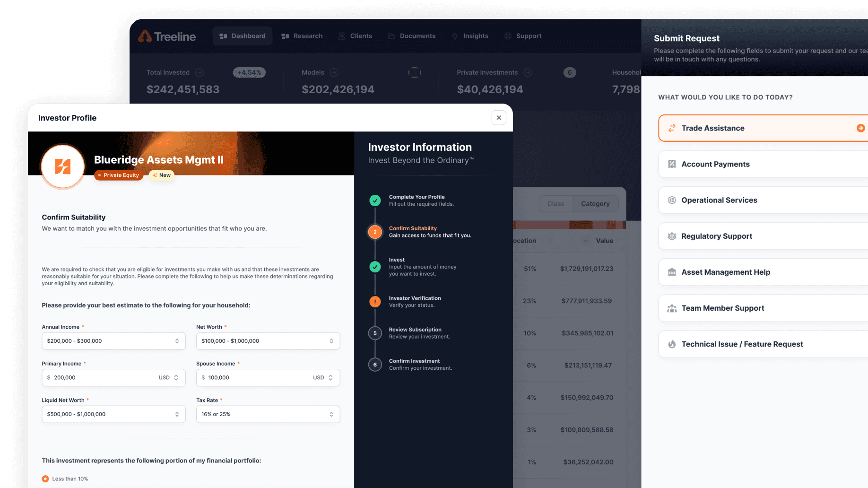The image size is (868, 488).
Task: Click the Blueridge Assets Mgmt II logo
Action: coord(63,166)
